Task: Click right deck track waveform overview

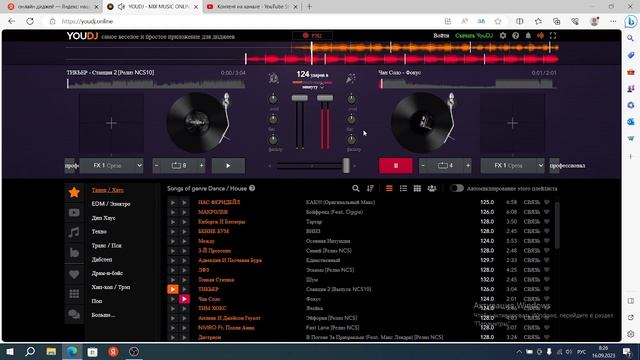Action: point(467,83)
